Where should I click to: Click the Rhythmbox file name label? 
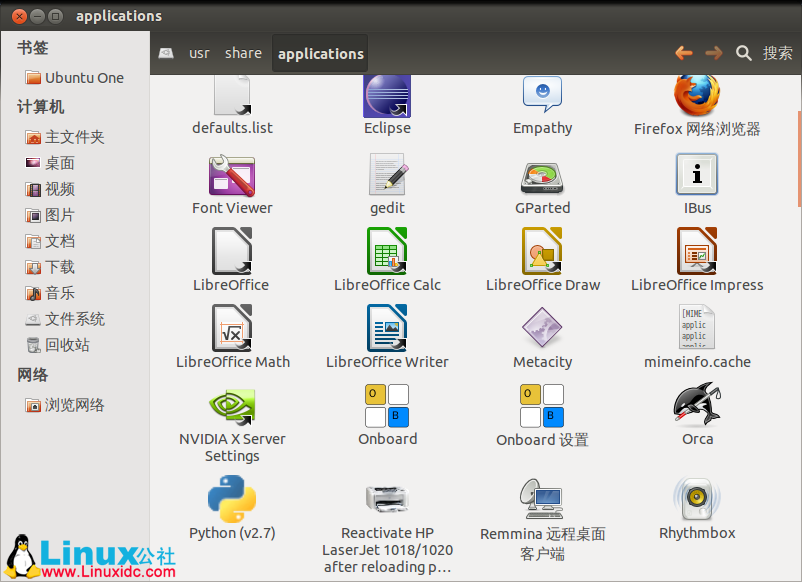click(x=697, y=533)
